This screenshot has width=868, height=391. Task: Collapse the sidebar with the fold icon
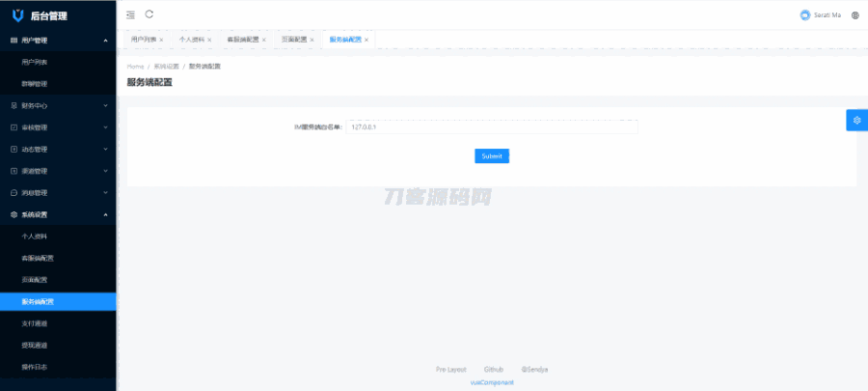coord(130,14)
